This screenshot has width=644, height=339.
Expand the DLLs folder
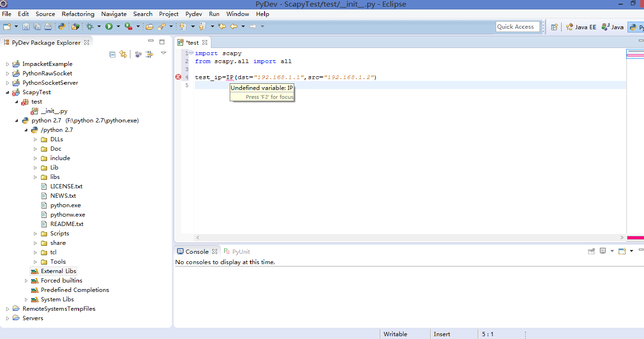(36, 139)
